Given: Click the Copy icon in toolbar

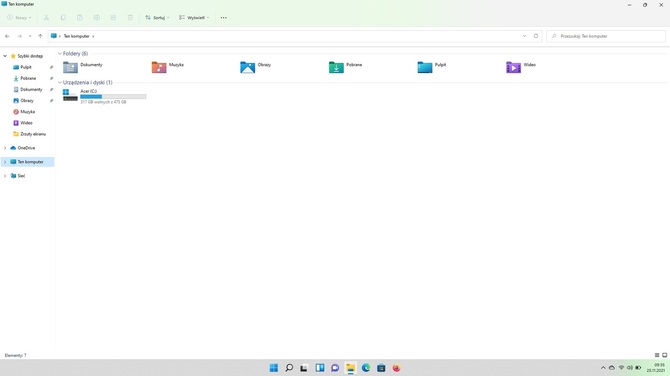Looking at the screenshot, I should point(63,18).
